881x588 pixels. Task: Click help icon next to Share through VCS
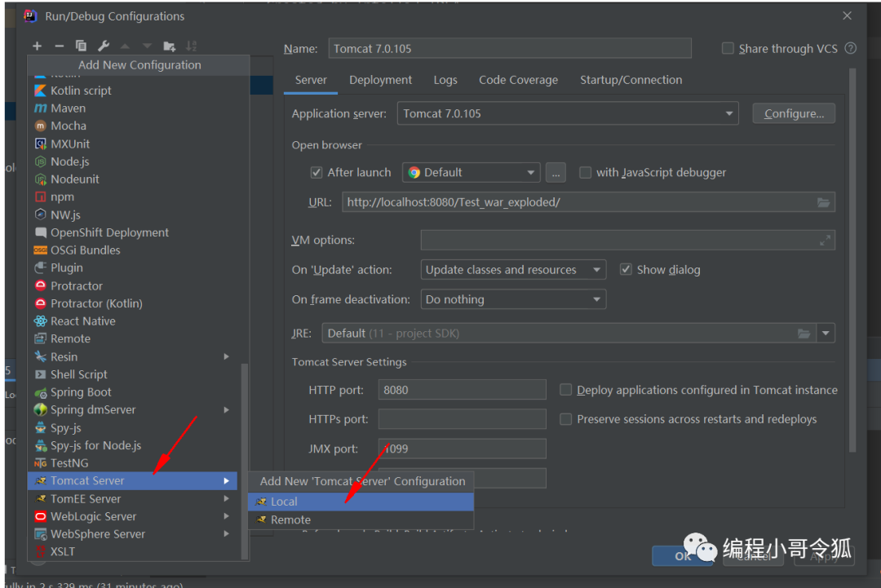click(851, 48)
